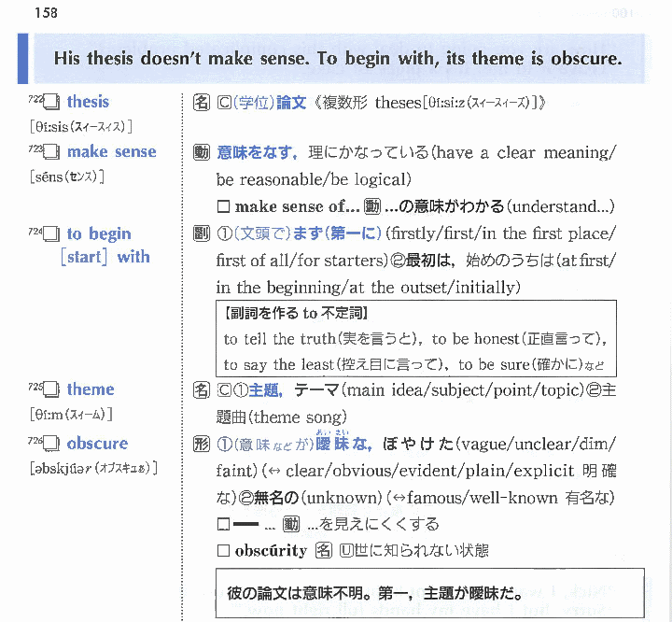This screenshot has width=672, height=622.
Task: Click the 動 verb icon in make sense entry
Action: click(x=202, y=152)
